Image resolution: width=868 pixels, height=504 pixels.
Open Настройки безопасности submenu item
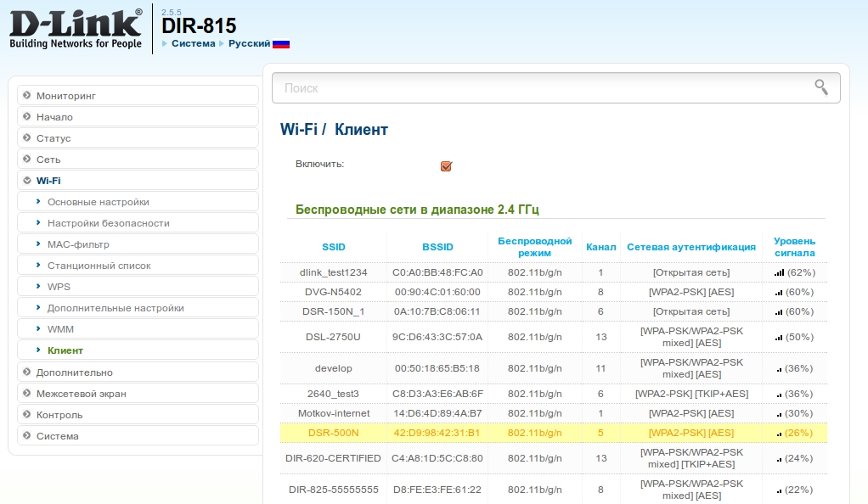click(108, 223)
